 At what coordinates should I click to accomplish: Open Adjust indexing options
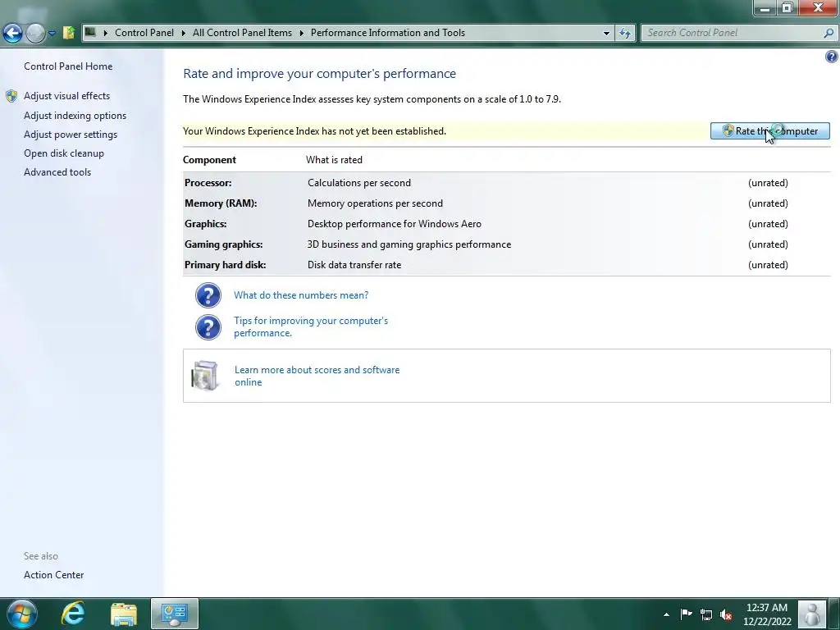[75, 116]
